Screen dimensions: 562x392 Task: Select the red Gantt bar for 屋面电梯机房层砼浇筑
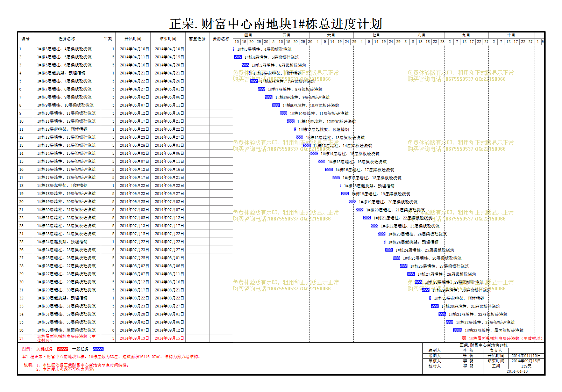(x=464, y=338)
